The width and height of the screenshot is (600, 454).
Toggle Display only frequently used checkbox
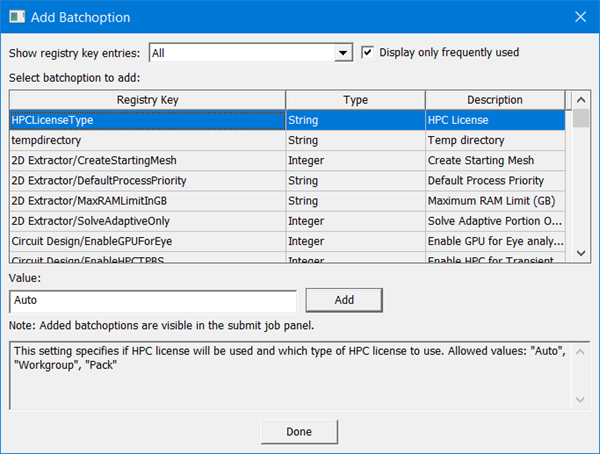[x=369, y=53]
